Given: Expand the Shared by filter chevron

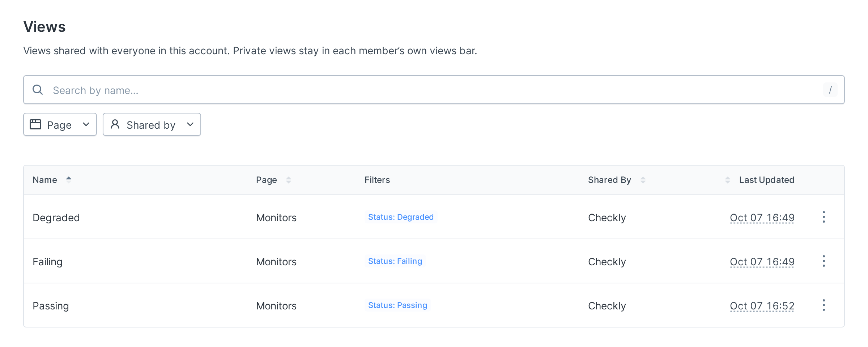Looking at the screenshot, I should [x=190, y=124].
